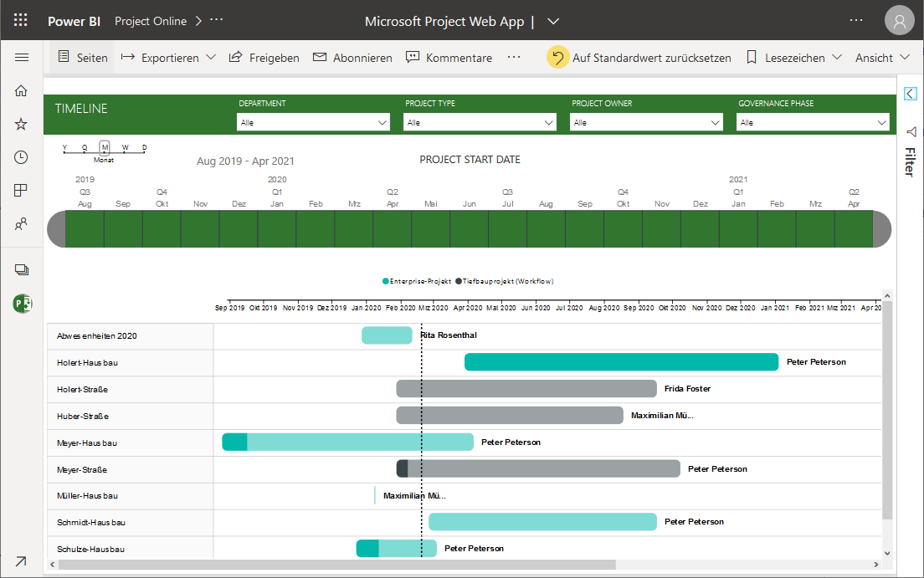Click the Aug 2019 - Apr 2021 range text
The image size is (924, 578).
245,161
